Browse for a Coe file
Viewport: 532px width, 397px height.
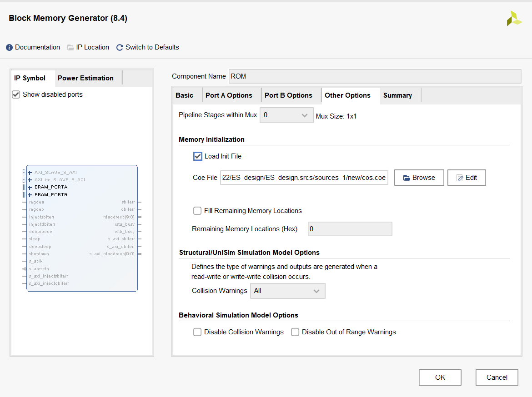419,178
